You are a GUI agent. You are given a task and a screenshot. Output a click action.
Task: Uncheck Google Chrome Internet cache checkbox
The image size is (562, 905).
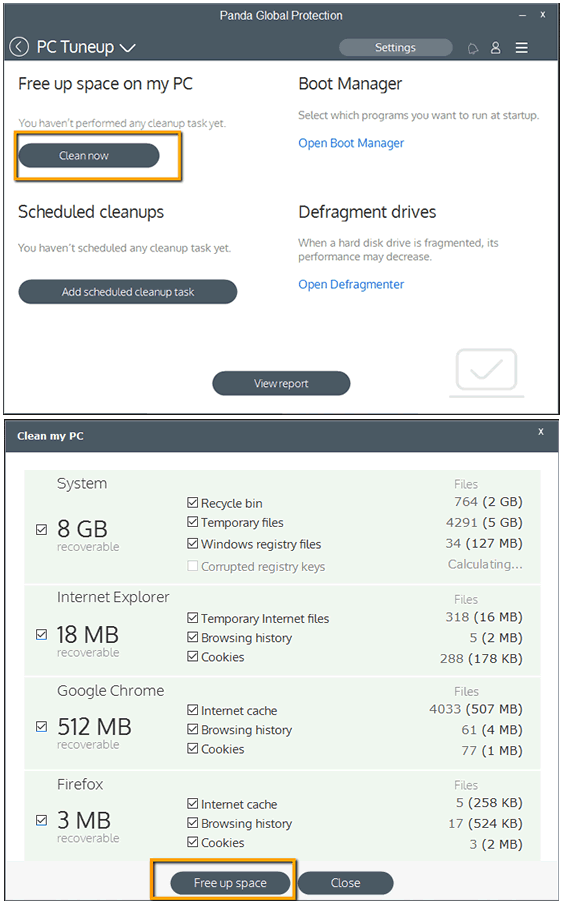(193, 710)
